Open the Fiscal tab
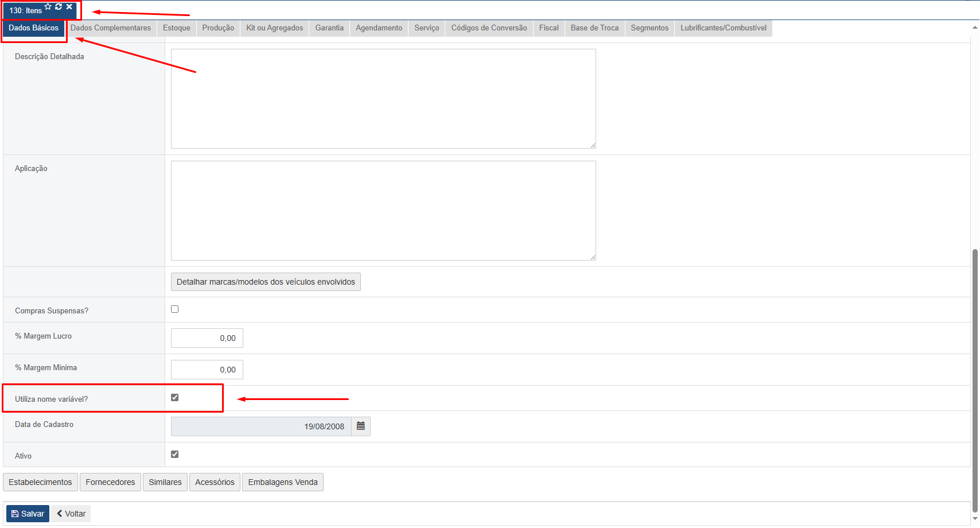The height and width of the screenshot is (528, 980). (549, 28)
